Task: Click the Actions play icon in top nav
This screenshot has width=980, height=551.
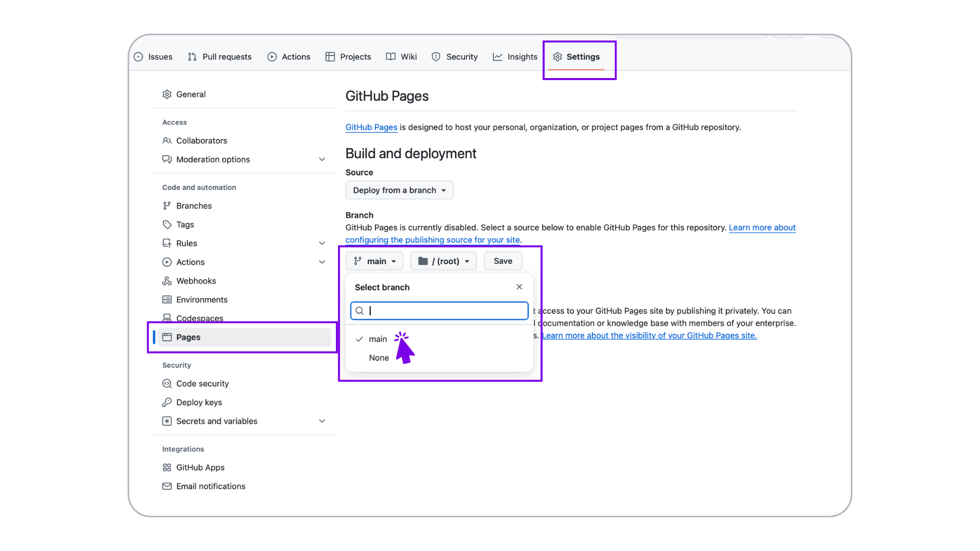Action: tap(272, 57)
